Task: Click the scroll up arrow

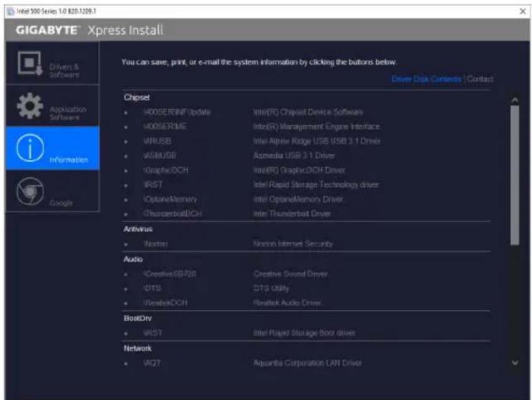Action: 515,100
